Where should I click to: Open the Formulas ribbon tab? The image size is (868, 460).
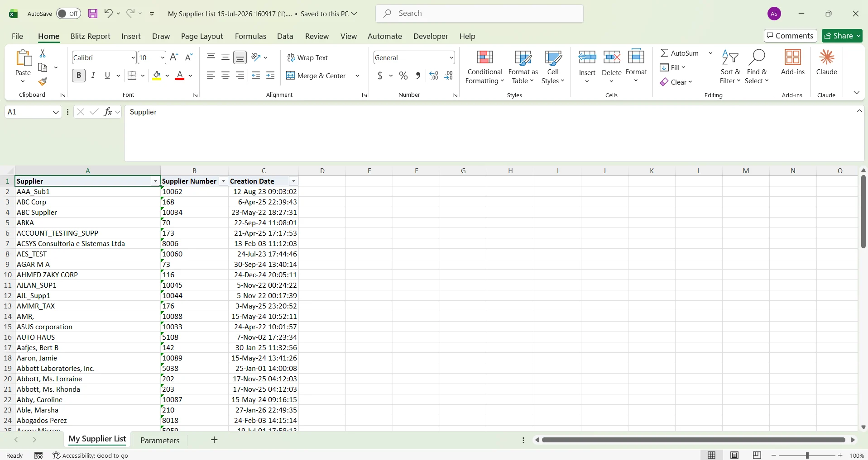coord(250,36)
